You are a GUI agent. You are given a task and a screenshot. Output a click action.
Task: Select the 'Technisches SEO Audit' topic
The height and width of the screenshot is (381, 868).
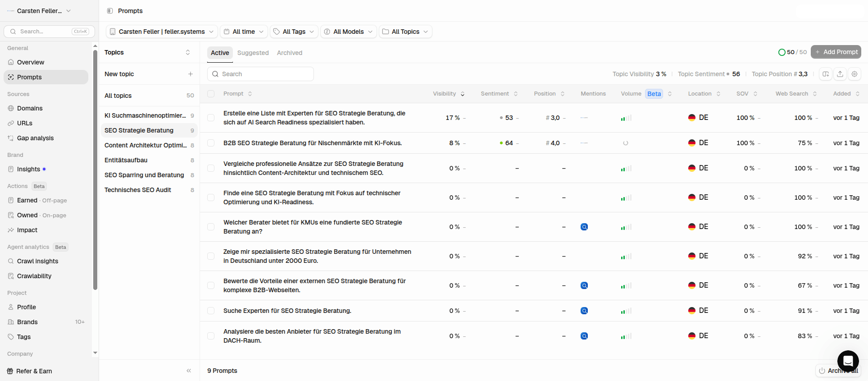pos(149,190)
